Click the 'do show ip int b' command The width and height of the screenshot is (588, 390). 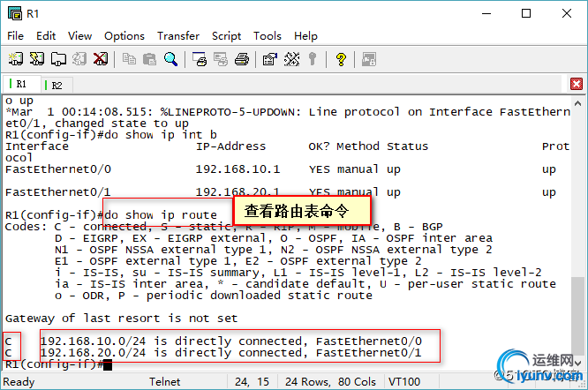[161, 135]
